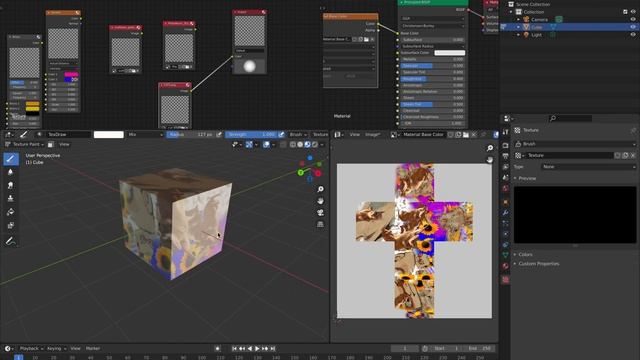The width and height of the screenshot is (640, 360).
Task: Click the white brush color swatch
Action: point(109,134)
